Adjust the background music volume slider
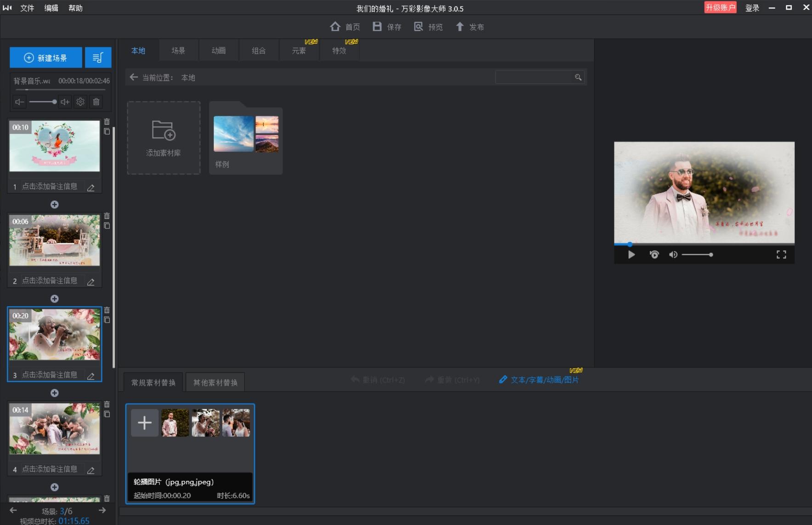Viewport: 812px width, 525px height. click(43, 102)
